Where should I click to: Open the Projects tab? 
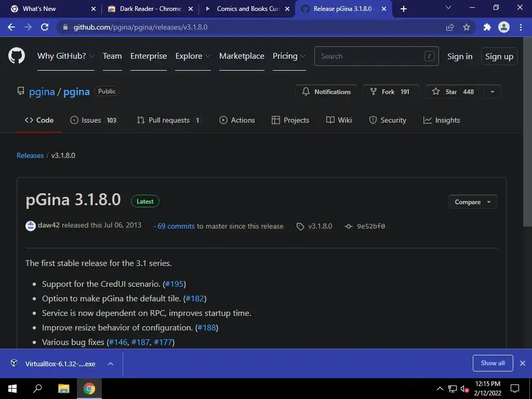(x=290, y=120)
